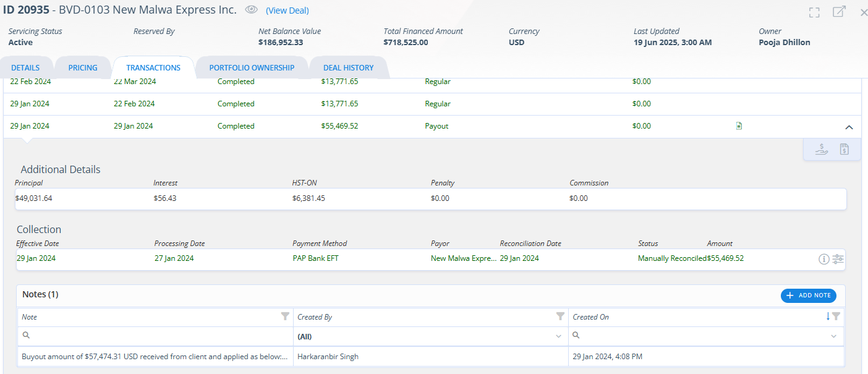The width and height of the screenshot is (868, 374).
Task: Open the Note column filter icon
Action: (285, 317)
